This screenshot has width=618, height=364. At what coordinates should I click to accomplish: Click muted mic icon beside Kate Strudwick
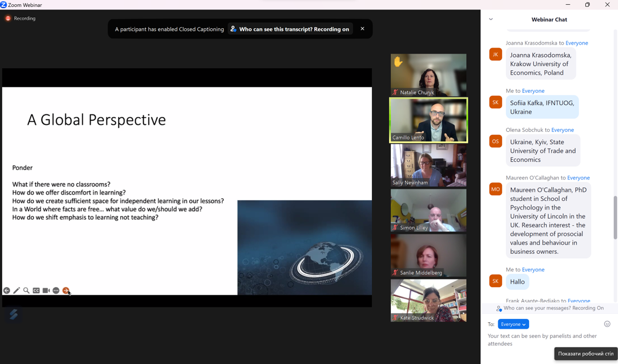coord(395,318)
